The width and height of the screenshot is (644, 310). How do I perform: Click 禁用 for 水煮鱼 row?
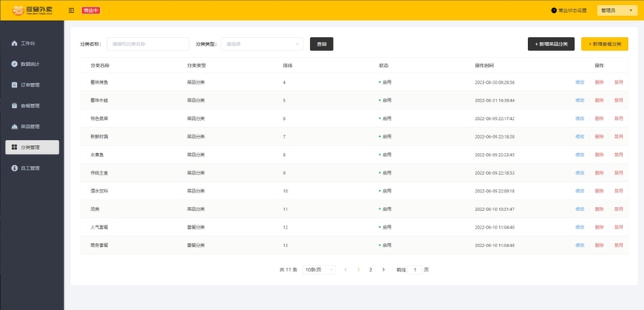pyautogui.click(x=618, y=155)
